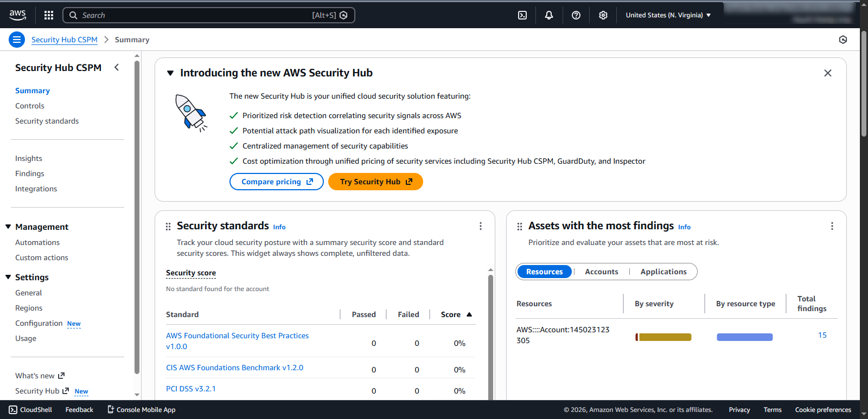This screenshot has height=419, width=868.
Task: Switch to the Applications tab
Action: pyautogui.click(x=663, y=272)
